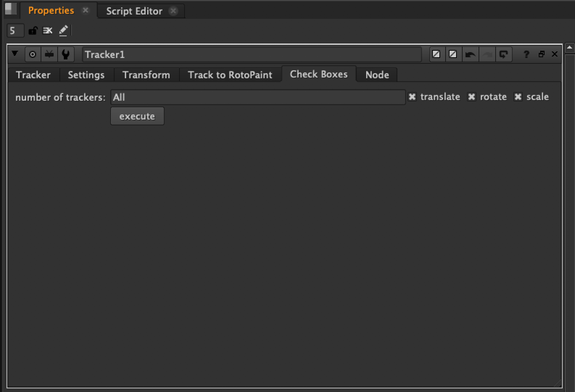Click the clear all panels icon

tap(47, 31)
